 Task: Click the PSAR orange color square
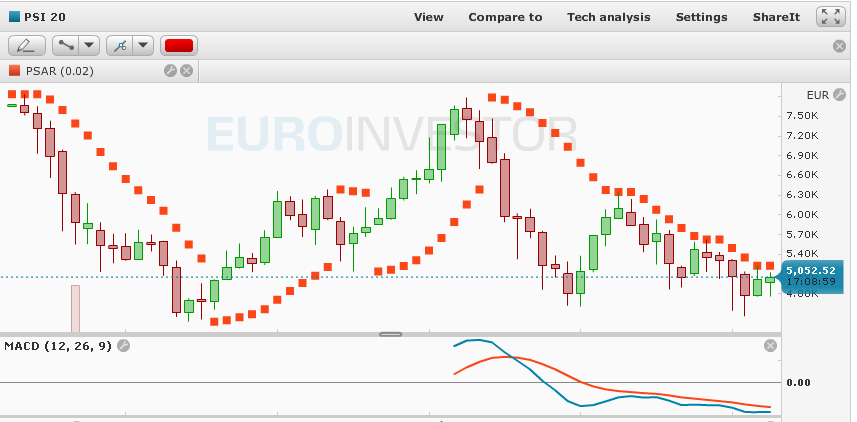[15, 71]
